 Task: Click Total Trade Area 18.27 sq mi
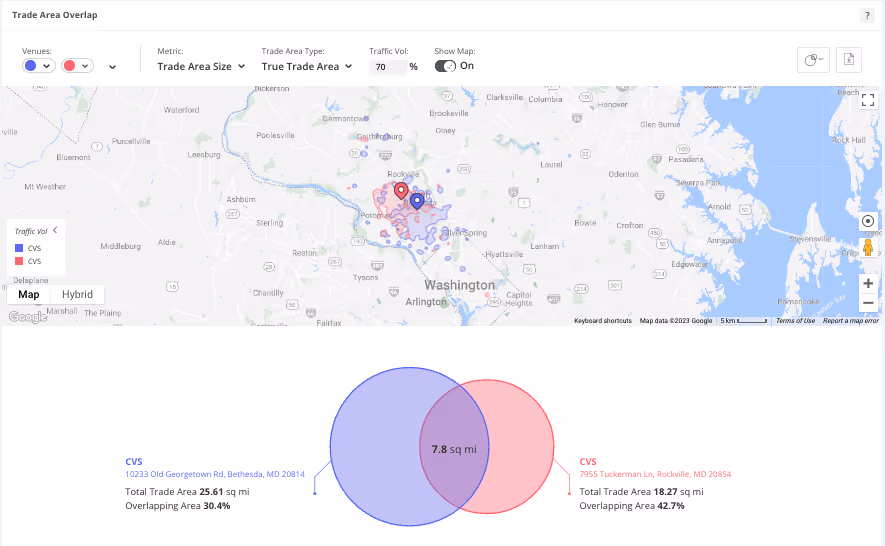pos(642,492)
